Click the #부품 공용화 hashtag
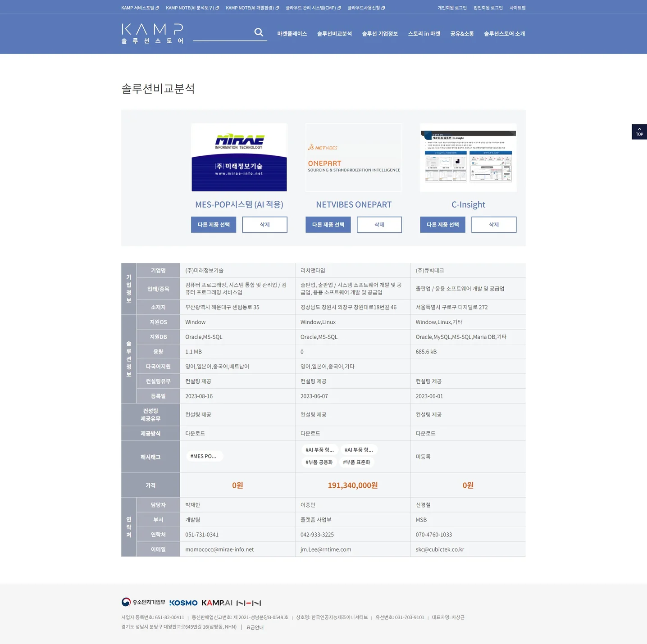 point(319,462)
